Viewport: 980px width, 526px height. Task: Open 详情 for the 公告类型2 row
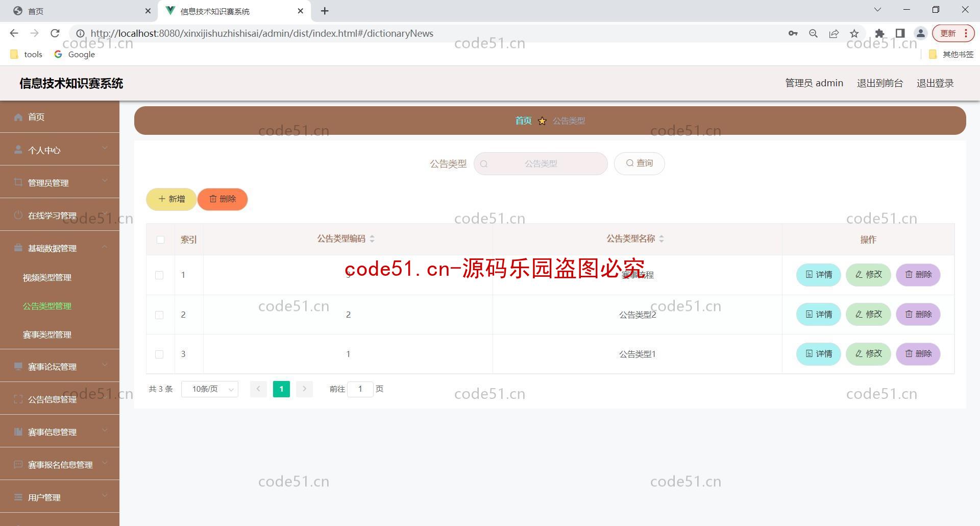[x=819, y=315]
